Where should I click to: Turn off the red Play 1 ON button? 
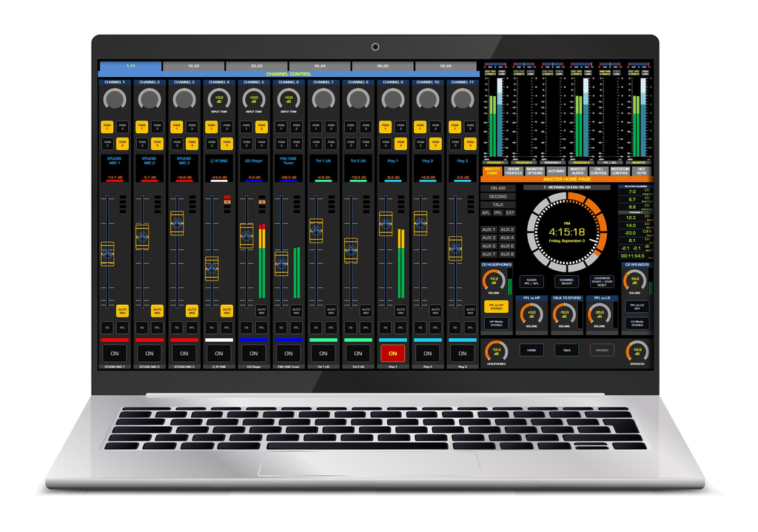[x=392, y=353]
